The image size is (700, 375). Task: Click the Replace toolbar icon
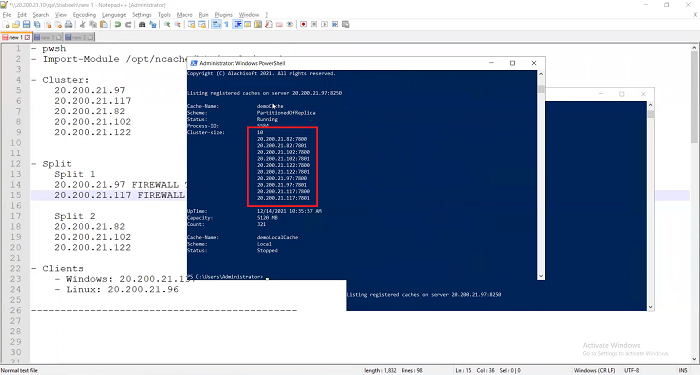point(153,25)
